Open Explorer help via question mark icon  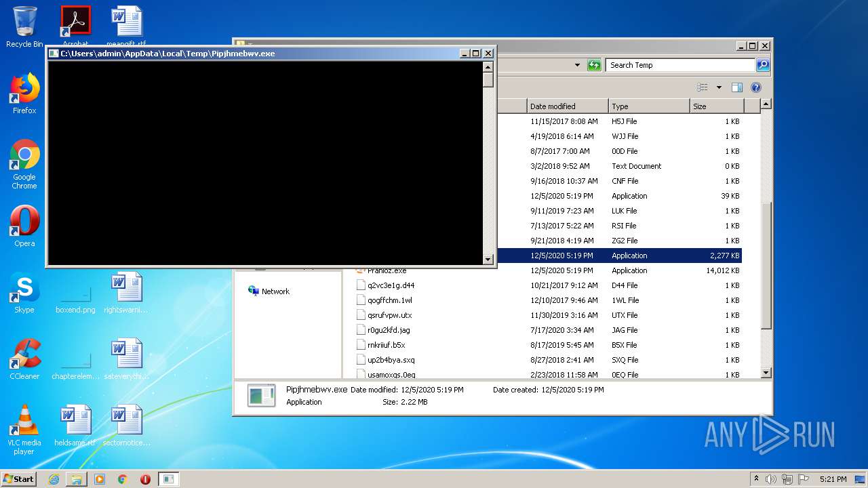coord(756,87)
